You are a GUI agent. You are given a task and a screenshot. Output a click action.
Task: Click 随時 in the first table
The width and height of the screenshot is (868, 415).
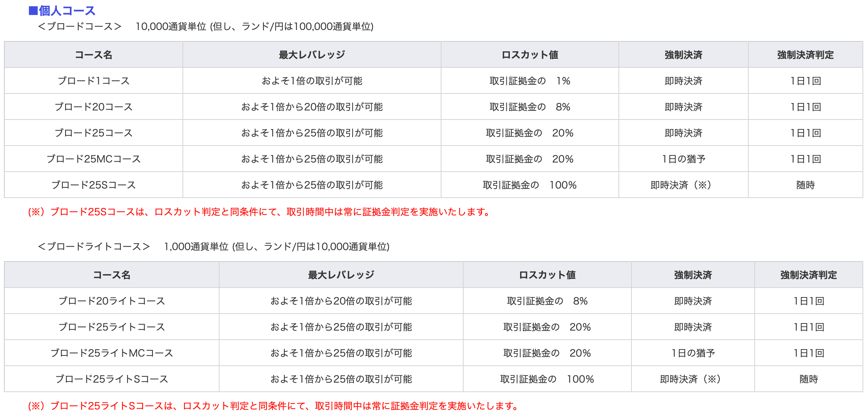point(805,185)
